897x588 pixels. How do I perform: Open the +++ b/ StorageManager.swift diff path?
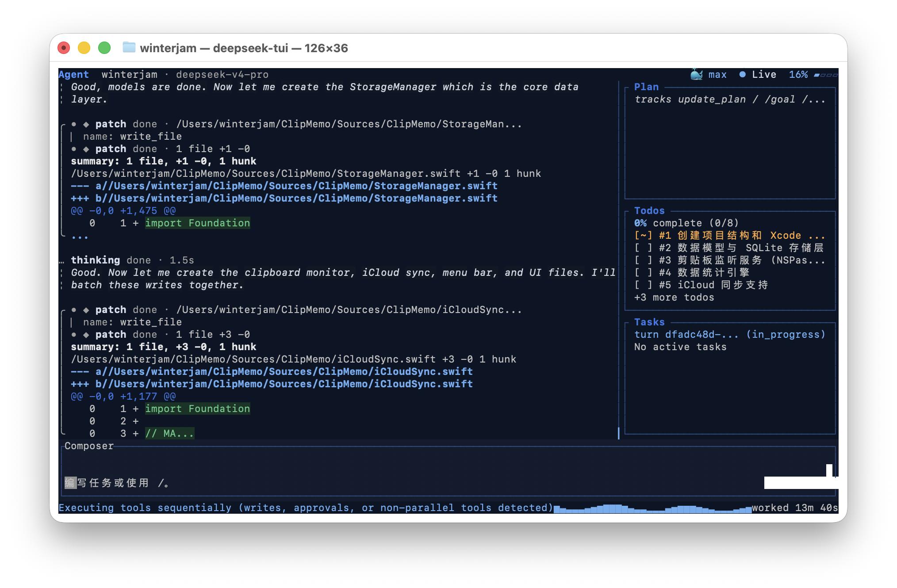284,199
